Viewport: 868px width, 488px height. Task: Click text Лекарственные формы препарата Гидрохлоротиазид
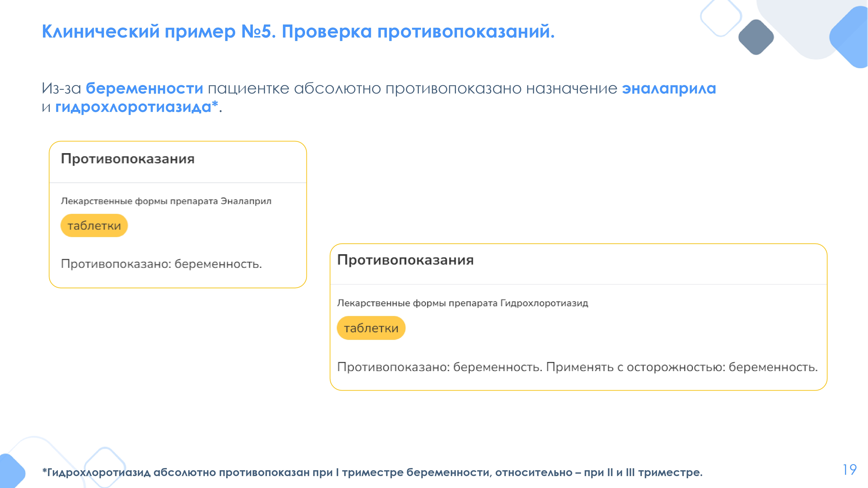pos(463,303)
